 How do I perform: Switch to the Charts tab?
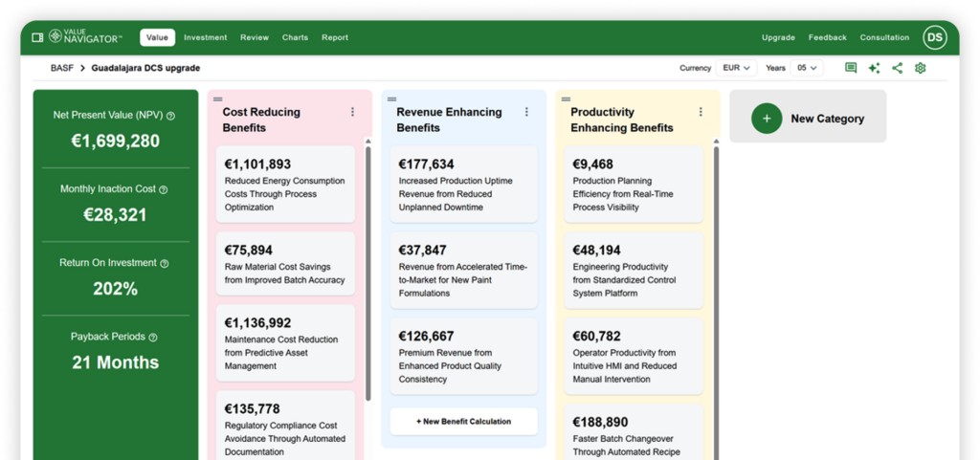295,37
